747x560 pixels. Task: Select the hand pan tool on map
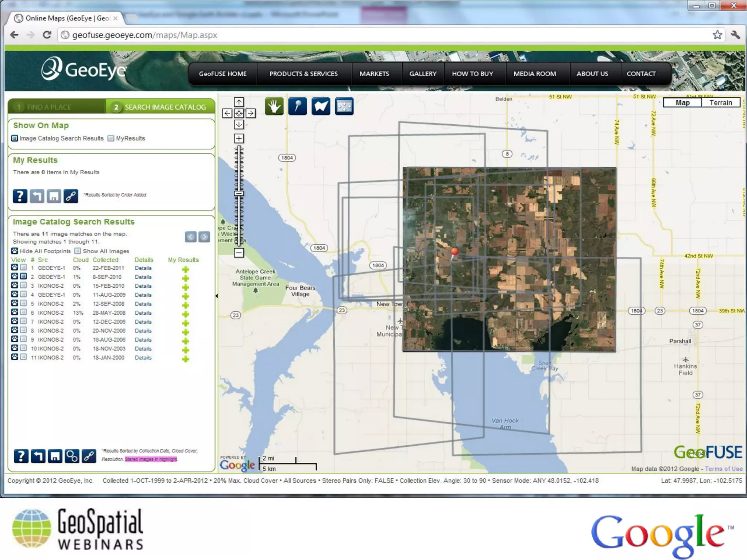tap(274, 106)
